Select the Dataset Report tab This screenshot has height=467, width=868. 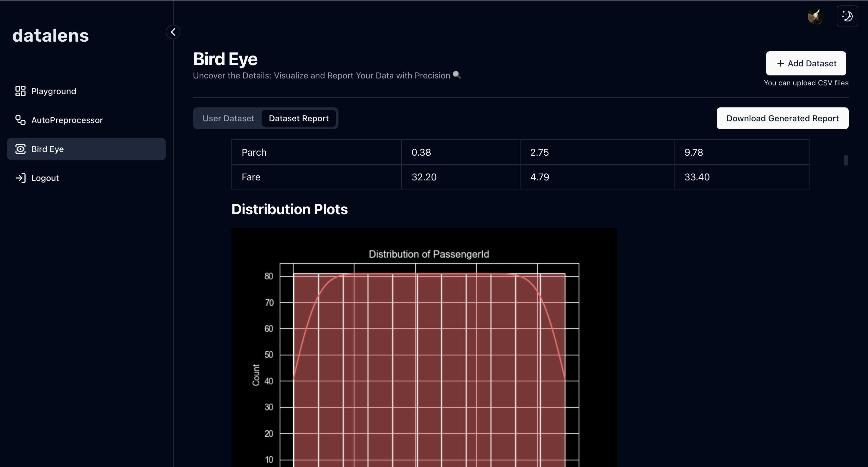coord(299,118)
